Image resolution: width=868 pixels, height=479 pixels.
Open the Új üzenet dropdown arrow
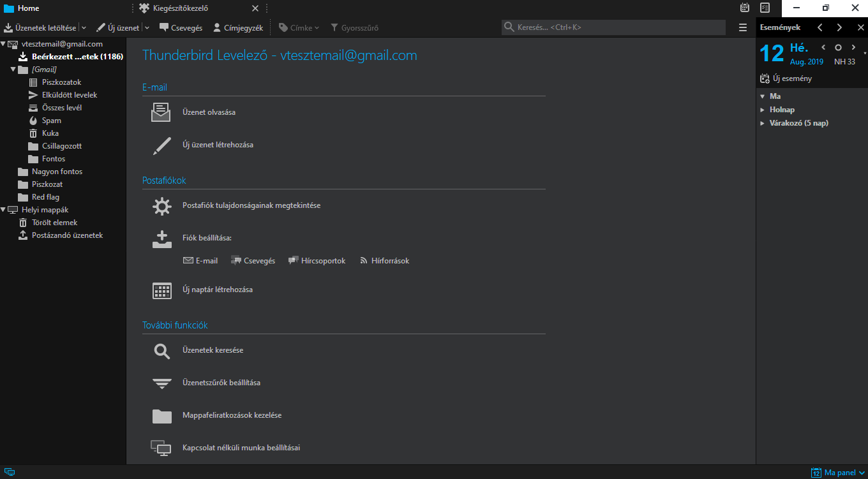coord(147,28)
